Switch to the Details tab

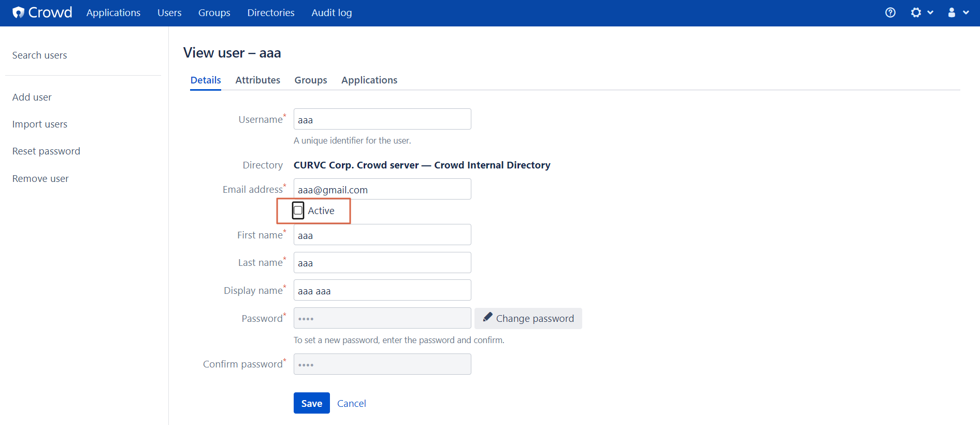(x=206, y=80)
